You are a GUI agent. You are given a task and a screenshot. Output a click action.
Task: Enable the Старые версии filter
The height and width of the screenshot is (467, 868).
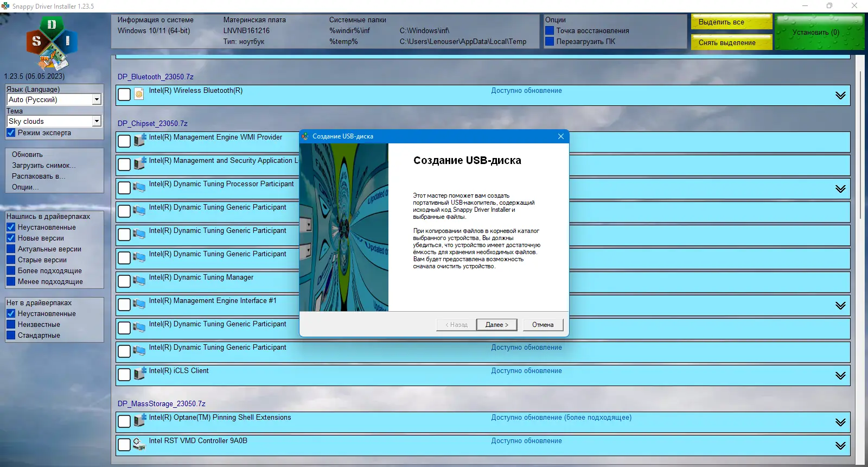tap(11, 260)
